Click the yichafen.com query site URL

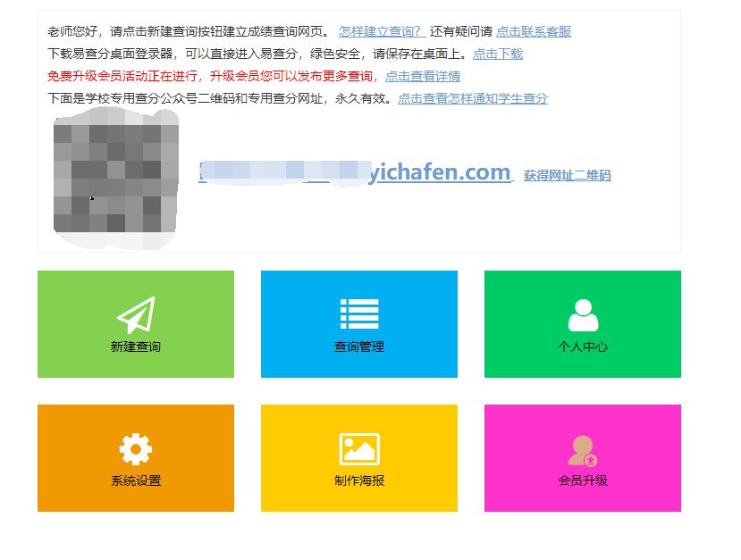point(356,172)
